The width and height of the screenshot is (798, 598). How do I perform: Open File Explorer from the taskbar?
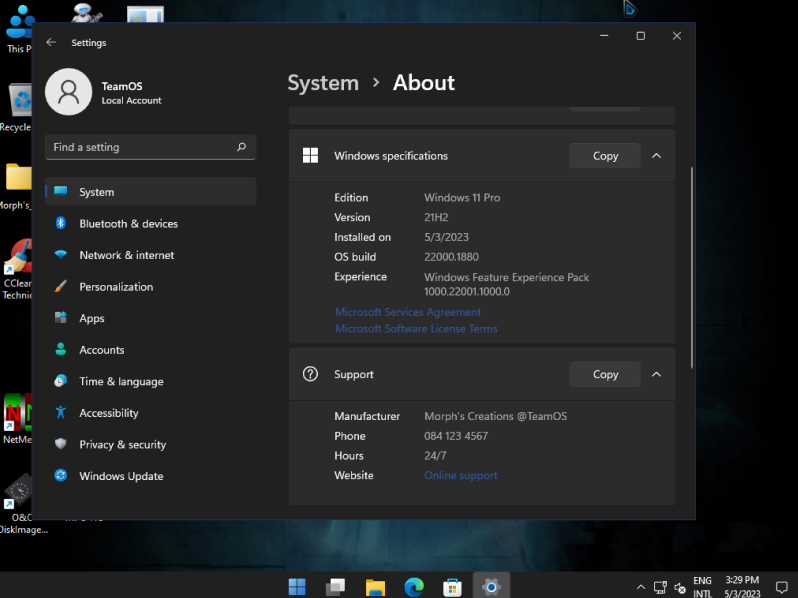pos(375,587)
